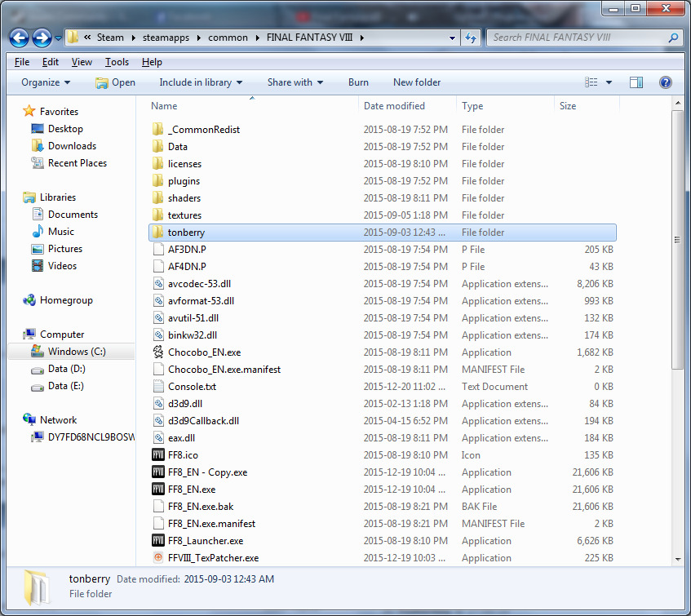Toggle the preview pane icon
This screenshot has height=616, width=691.
click(x=636, y=82)
